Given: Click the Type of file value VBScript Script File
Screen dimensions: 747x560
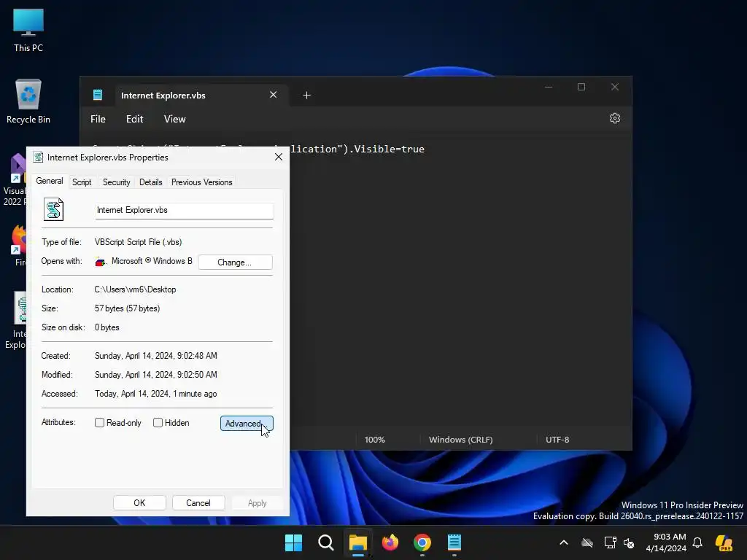Looking at the screenshot, I should point(138,242).
